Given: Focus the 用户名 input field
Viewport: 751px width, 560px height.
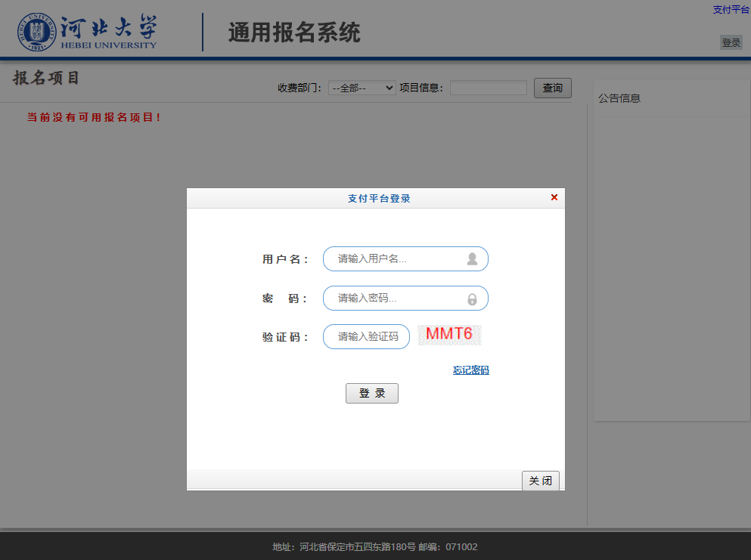Looking at the screenshot, I should coord(397,259).
